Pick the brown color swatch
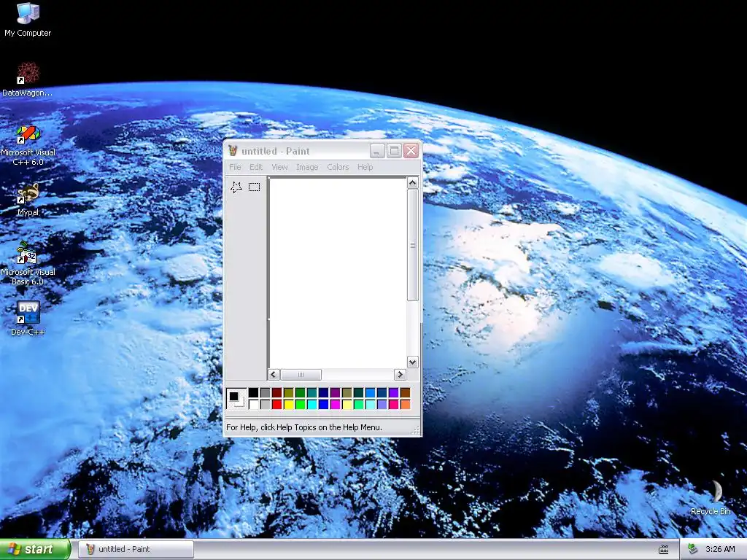Viewport: 747px width, 560px height. 406,393
